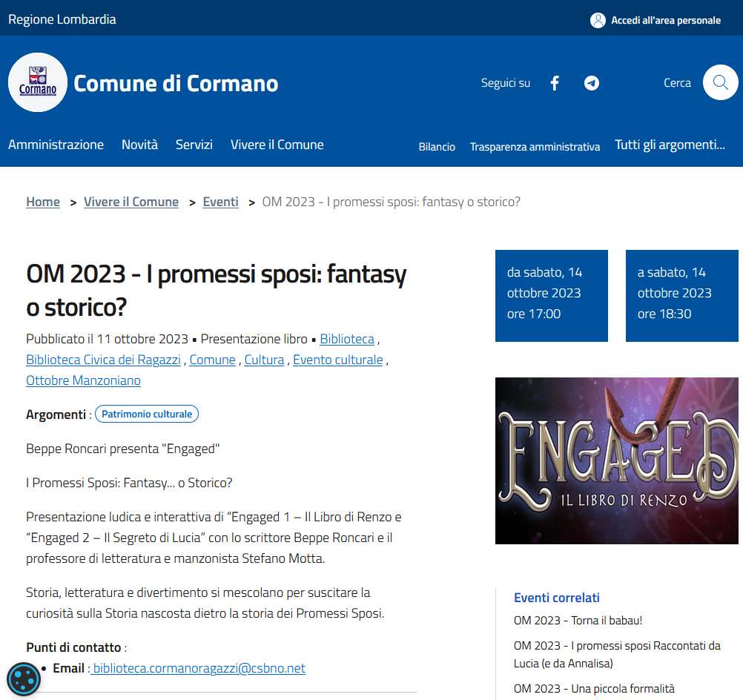
Task: Click Accedi all'area personale
Action: click(x=666, y=20)
